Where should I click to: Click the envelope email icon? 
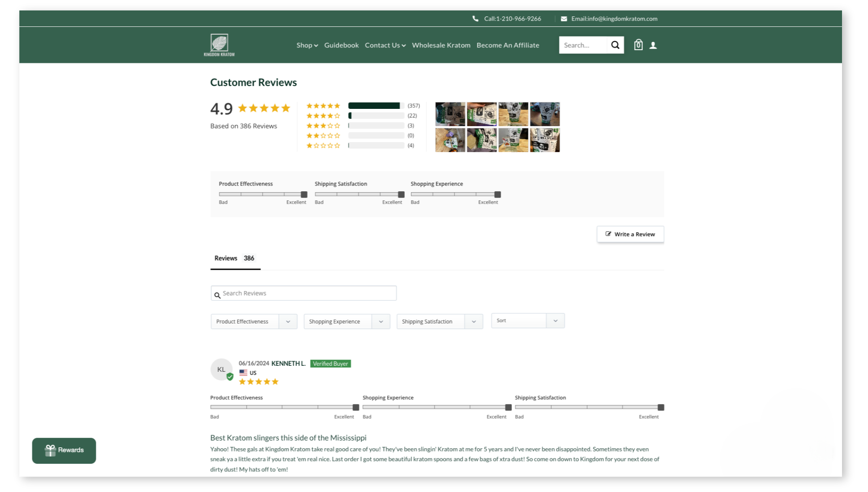[x=564, y=19]
